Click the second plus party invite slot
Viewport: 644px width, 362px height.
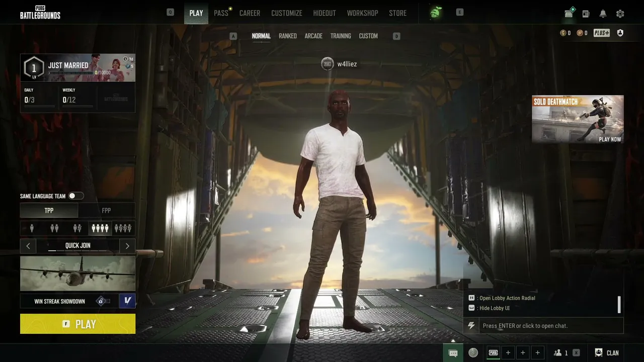pyautogui.click(x=523, y=353)
